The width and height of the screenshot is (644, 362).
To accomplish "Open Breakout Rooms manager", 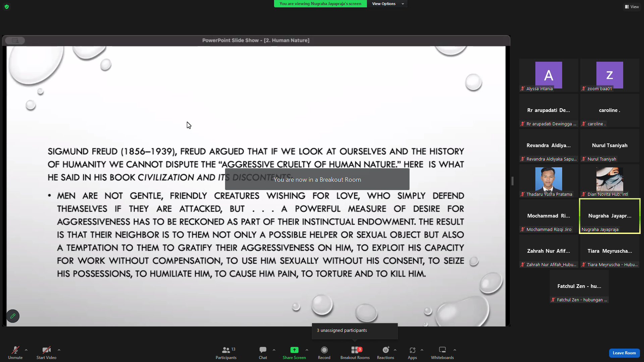I will 355,353.
